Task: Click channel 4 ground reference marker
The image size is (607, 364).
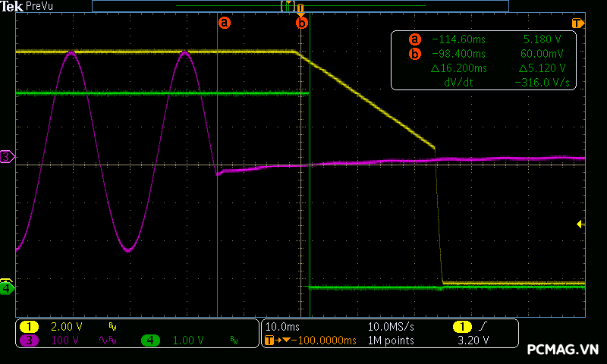Action: [x=6, y=288]
